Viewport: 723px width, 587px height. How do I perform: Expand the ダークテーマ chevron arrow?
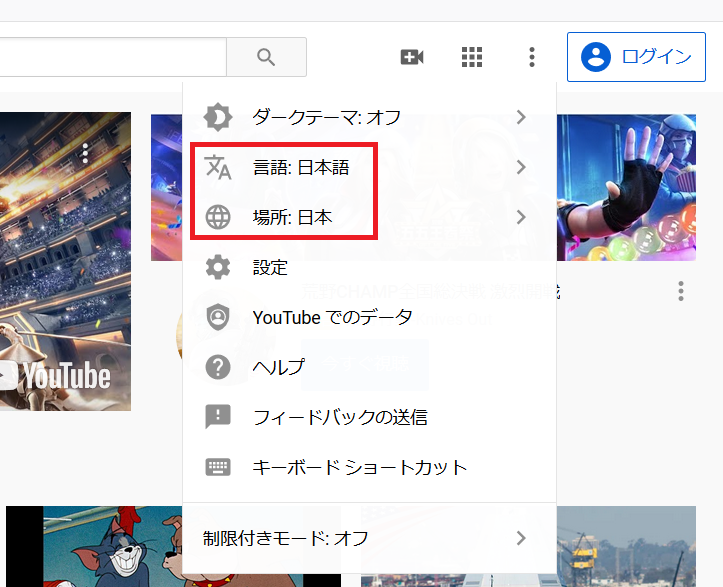pyautogui.click(x=521, y=117)
